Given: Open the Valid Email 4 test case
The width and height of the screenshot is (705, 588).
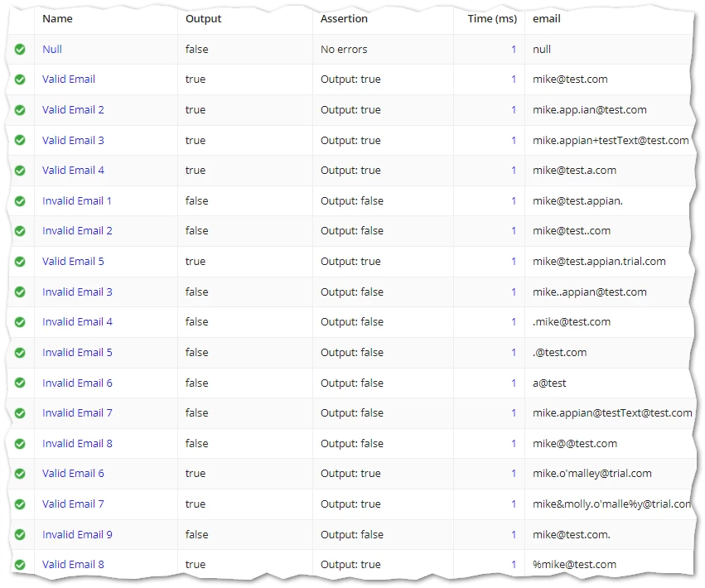Looking at the screenshot, I should point(73,171).
